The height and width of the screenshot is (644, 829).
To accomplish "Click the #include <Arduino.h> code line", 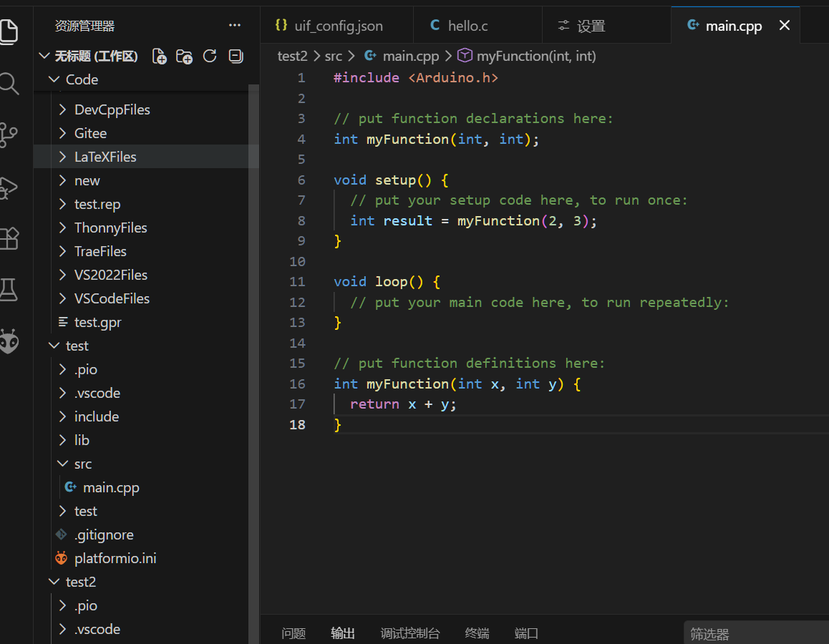I will (415, 78).
